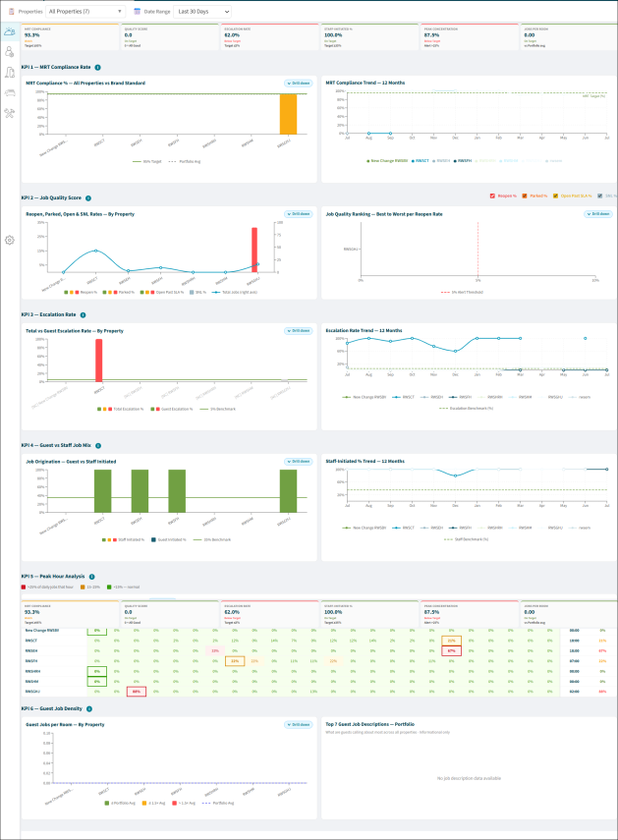618x840 pixels.
Task: Click info icon beside KPI 5 Peak Hour Analysis
Action: coord(91,577)
